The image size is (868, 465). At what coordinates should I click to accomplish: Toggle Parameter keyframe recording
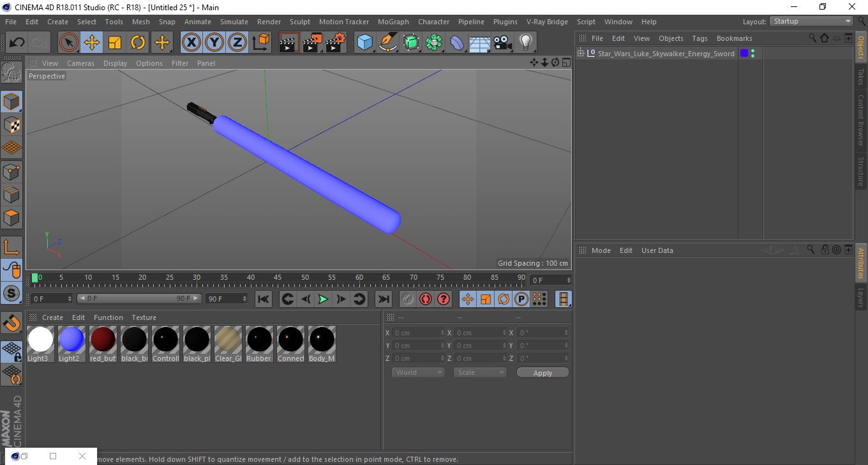coord(521,299)
